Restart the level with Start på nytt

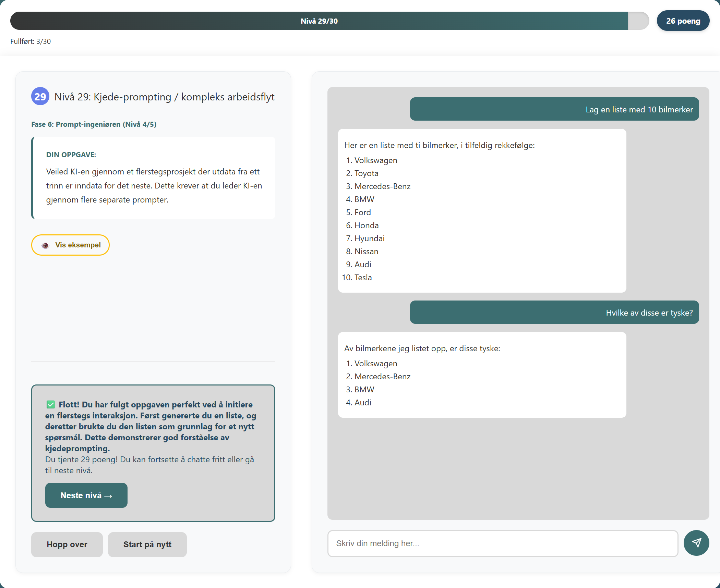(x=147, y=544)
